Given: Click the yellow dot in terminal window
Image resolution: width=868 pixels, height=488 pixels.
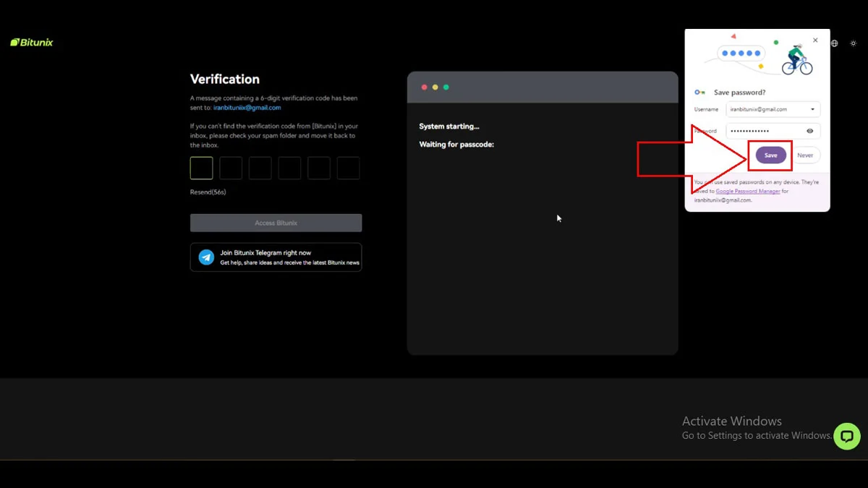Looking at the screenshot, I should coord(435,87).
